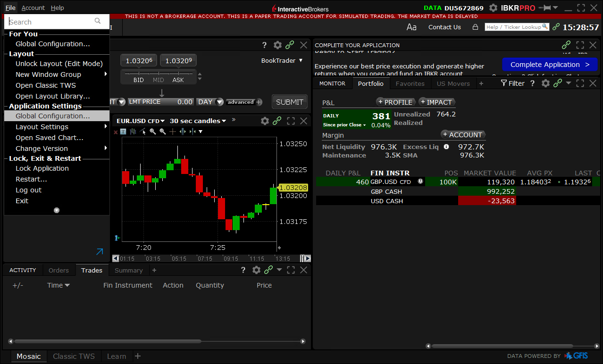Choose Lock Application menu item
This screenshot has height=364, width=603.
point(42,168)
